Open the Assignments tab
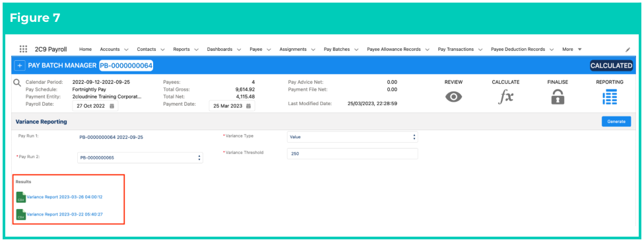Viewport: 644px width, 242px height. click(x=293, y=49)
